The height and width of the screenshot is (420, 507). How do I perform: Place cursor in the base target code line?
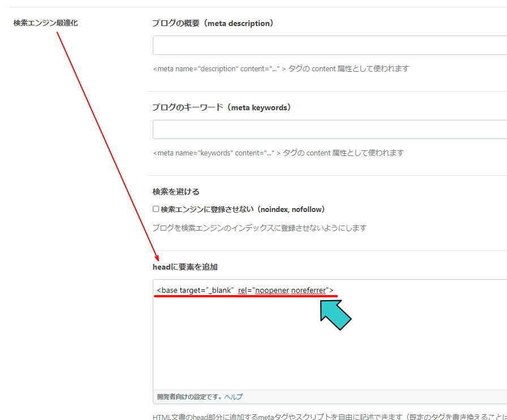245,290
